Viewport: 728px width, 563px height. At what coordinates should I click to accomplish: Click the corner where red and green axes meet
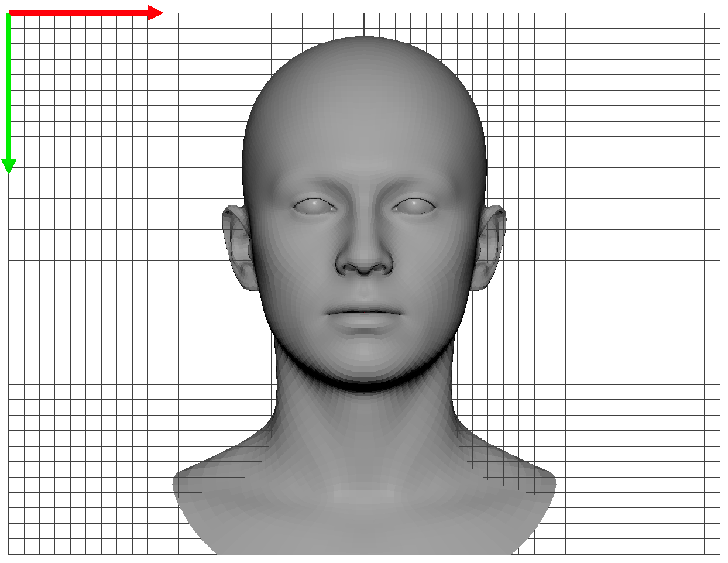tap(9, 13)
